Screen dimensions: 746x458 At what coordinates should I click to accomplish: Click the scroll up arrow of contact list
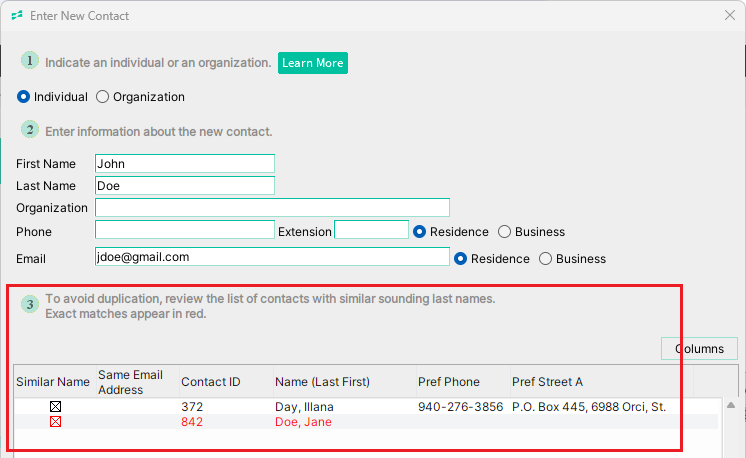[731, 406]
